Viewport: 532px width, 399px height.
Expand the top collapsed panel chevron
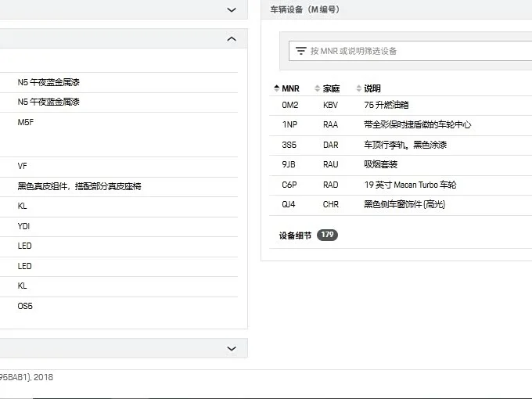point(232,10)
